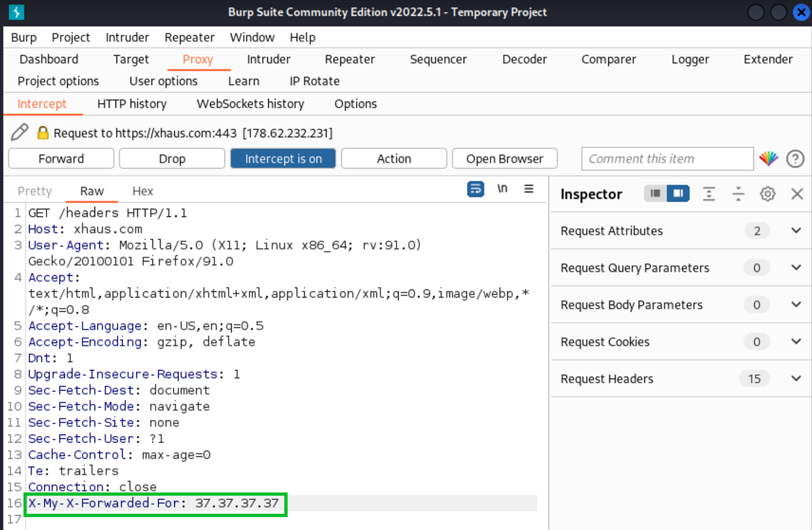Click the GET /headers HTTP/1.1 request line

coord(108,213)
